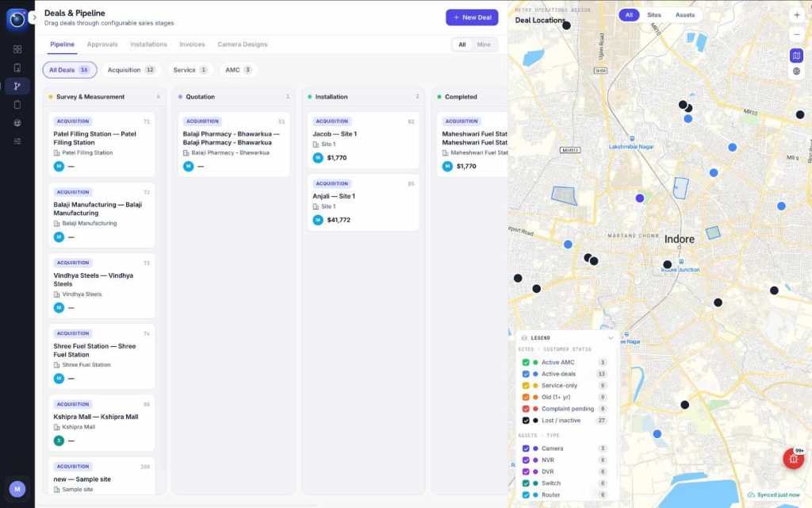Switch to the globe view icon
Screen dimensions: 812x508
(796, 71)
